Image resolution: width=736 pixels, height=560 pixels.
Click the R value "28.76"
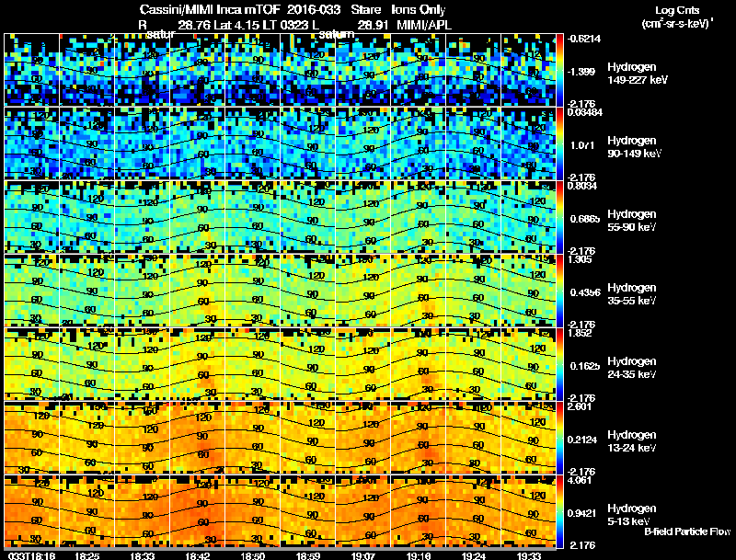tap(194, 25)
